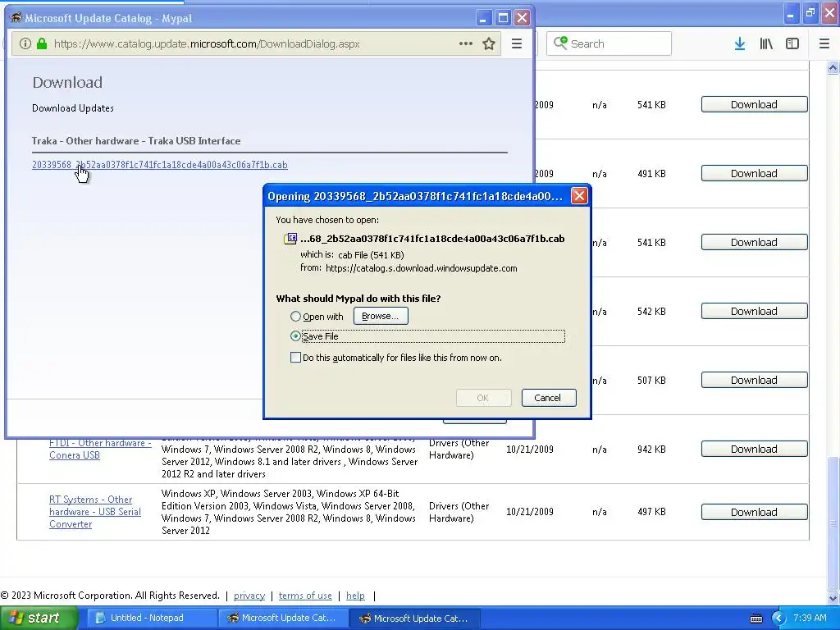The width and height of the screenshot is (840, 630).
Task: Open the popup window hamburger menu
Action: coord(517,44)
